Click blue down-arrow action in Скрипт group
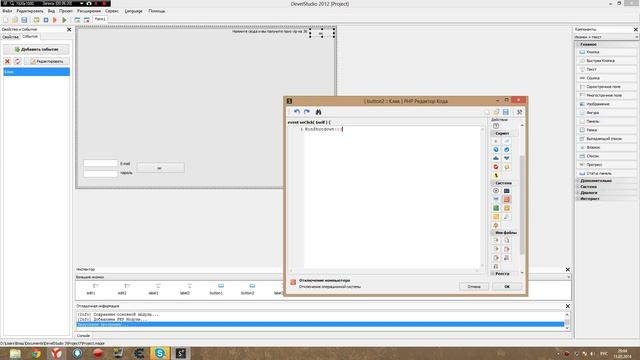Viewport: 640px width, 360px height. pos(507,158)
